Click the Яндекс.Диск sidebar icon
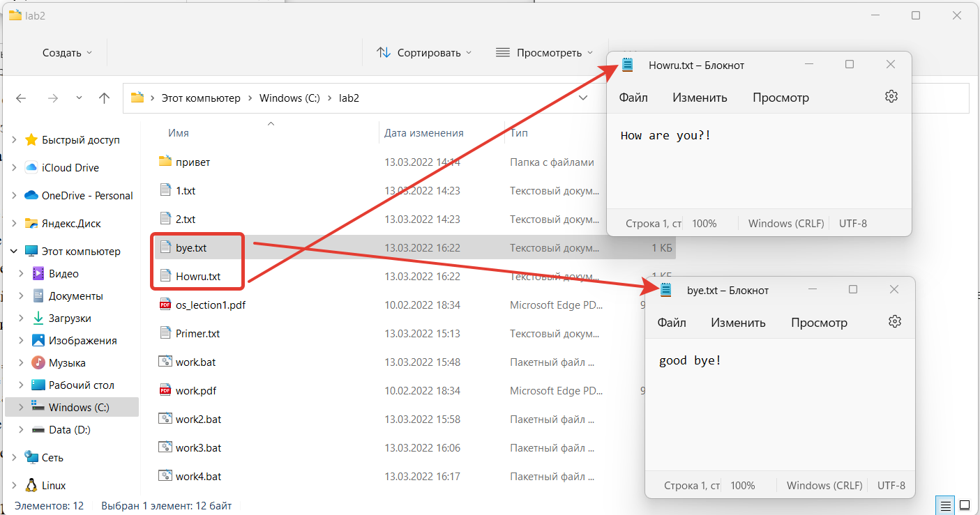 click(x=31, y=223)
